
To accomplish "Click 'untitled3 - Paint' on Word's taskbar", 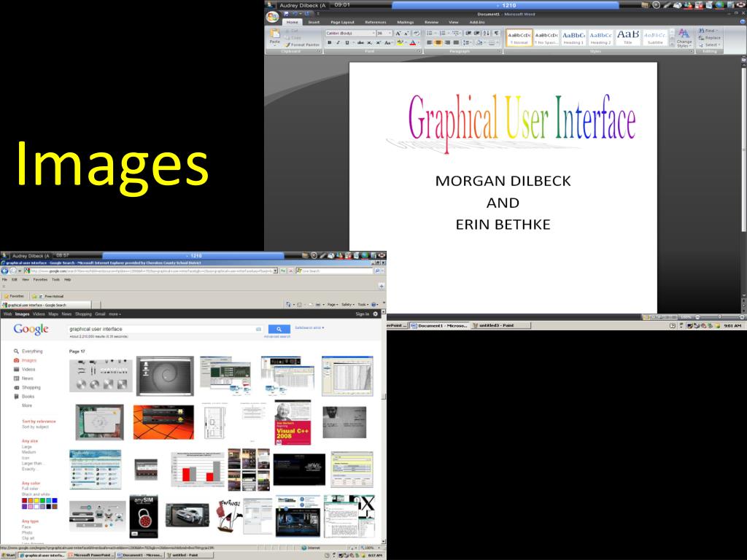I will (x=500, y=326).
